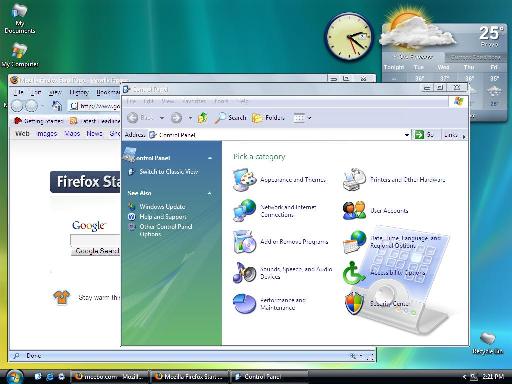Open the Edit menu in Control Panel
The height and width of the screenshot is (384, 512).
pos(148,101)
